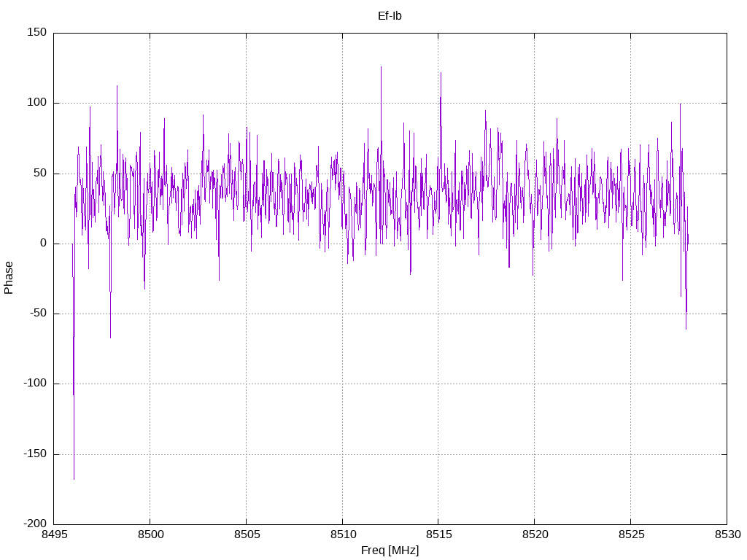This screenshot has width=747, height=560.
Task: Click the 0 y-axis tick label
Action: click(43, 244)
